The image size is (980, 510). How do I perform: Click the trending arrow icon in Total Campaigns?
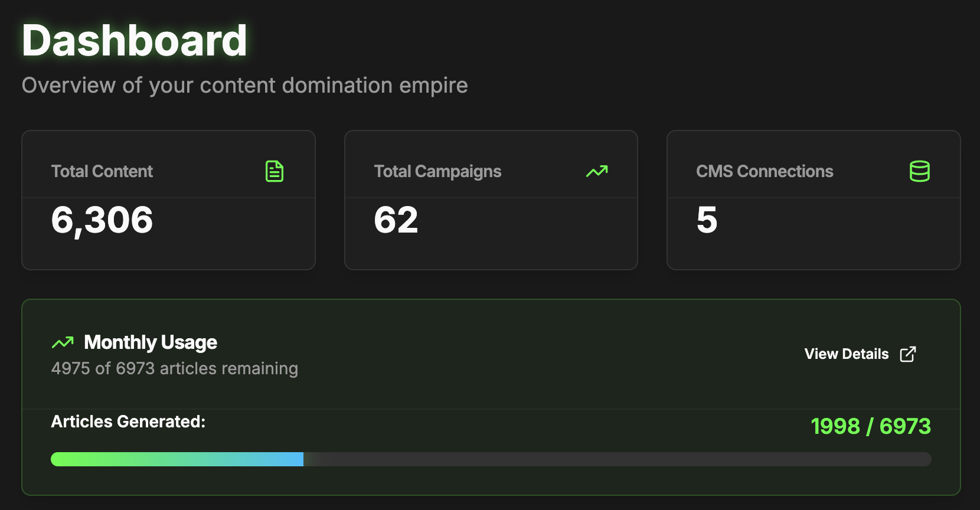[597, 171]
